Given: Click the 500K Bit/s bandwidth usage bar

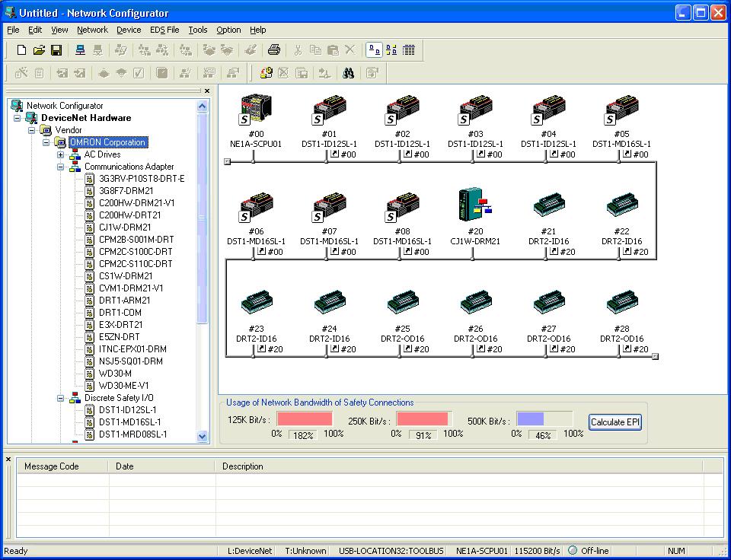Looking at the screenshot, I should [x=544, y=418].
